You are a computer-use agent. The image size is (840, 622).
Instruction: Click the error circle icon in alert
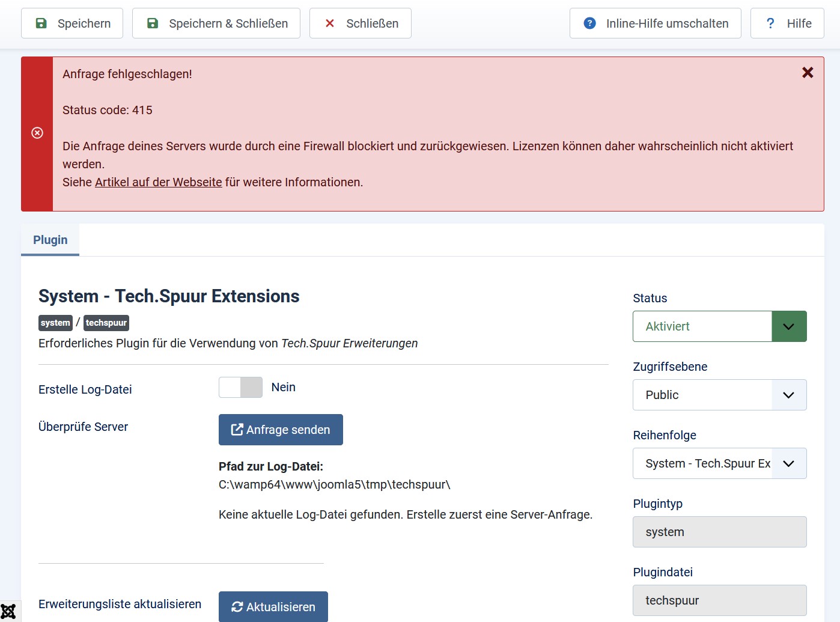pyautogui.click(x=37, y=133)
